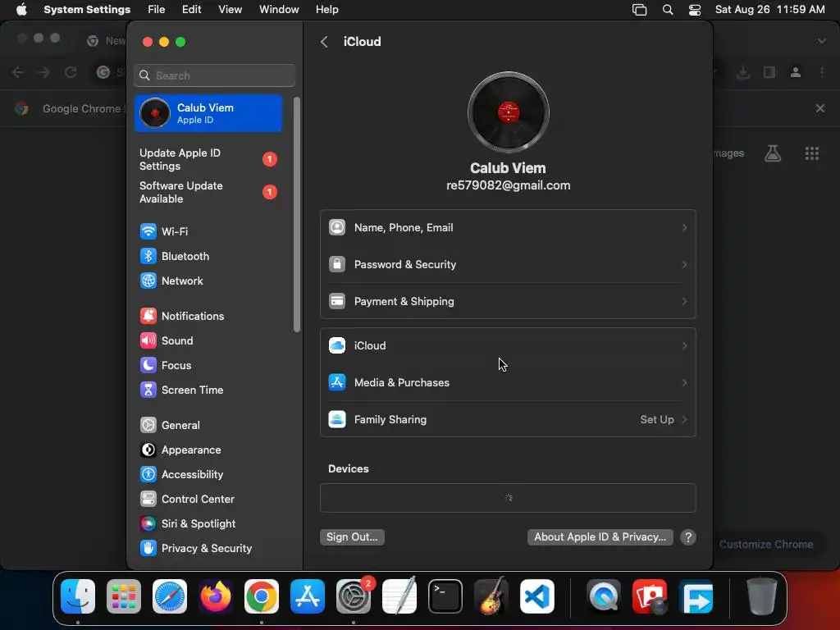Click the email re579082@gmail.com
The height and width of the screenshot is (630, 840).
coord(508,185)
